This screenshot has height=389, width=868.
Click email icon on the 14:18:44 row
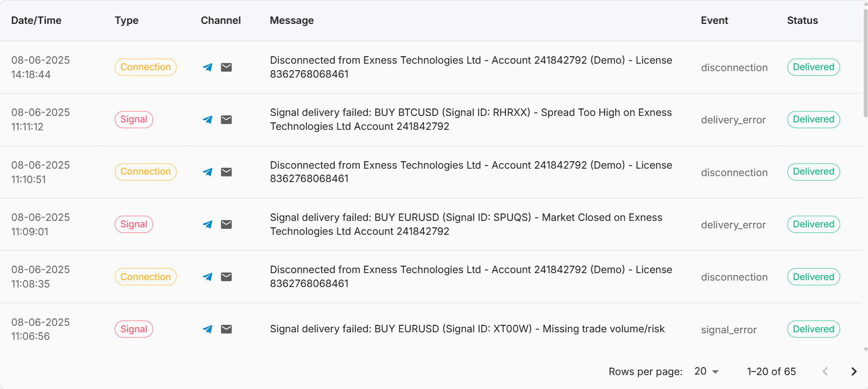pos(226,67)
